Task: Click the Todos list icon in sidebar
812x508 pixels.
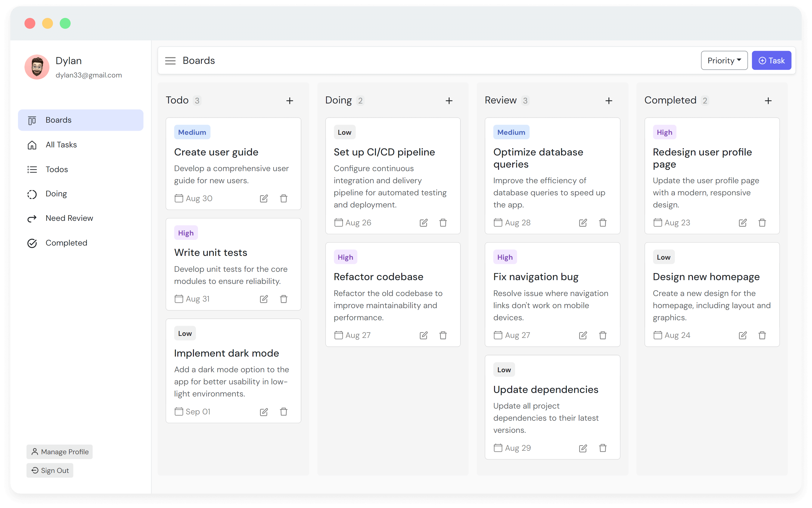Action: click(32, 169)
